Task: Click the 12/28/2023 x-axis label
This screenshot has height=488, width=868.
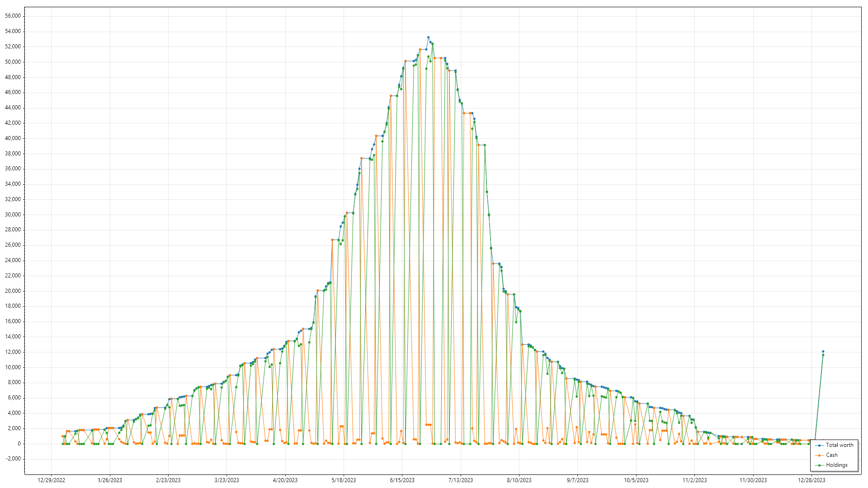Action: coord(811,480)
